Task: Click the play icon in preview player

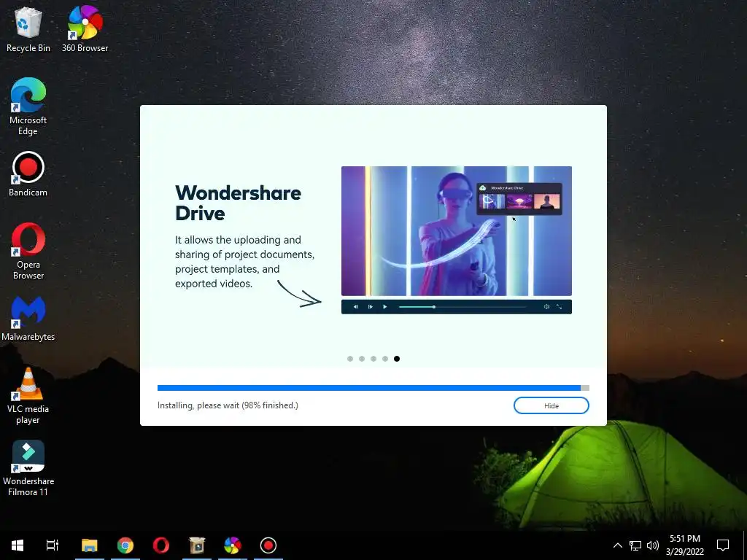Action: click(385, 307)
